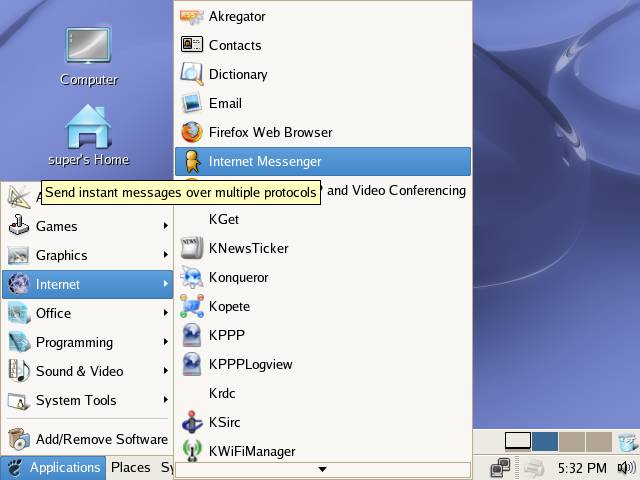Expand the Sound & Video submenu
The height and width of the screenshot is (480, 640).
[86, 371]
